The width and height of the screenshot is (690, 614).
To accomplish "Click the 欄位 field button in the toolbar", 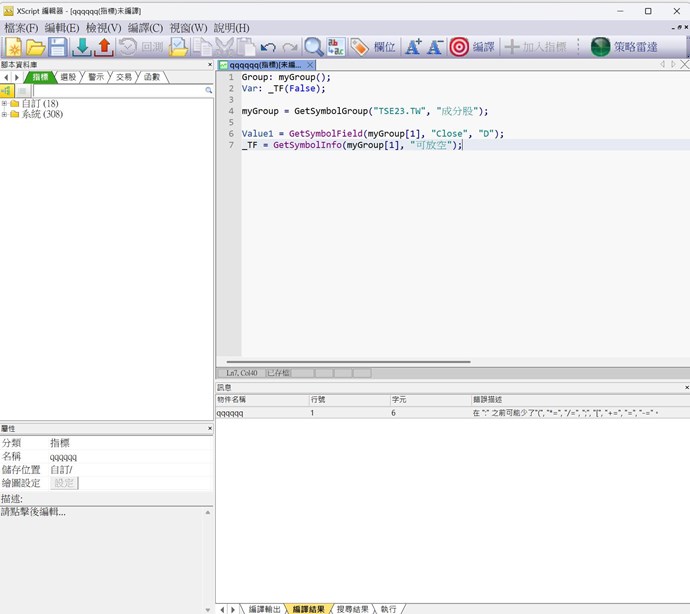I will click(x=373, y=47).
